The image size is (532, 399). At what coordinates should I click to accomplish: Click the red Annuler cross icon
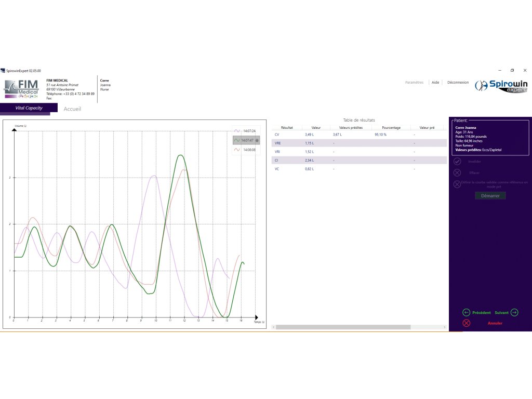[x=466, y=323]
